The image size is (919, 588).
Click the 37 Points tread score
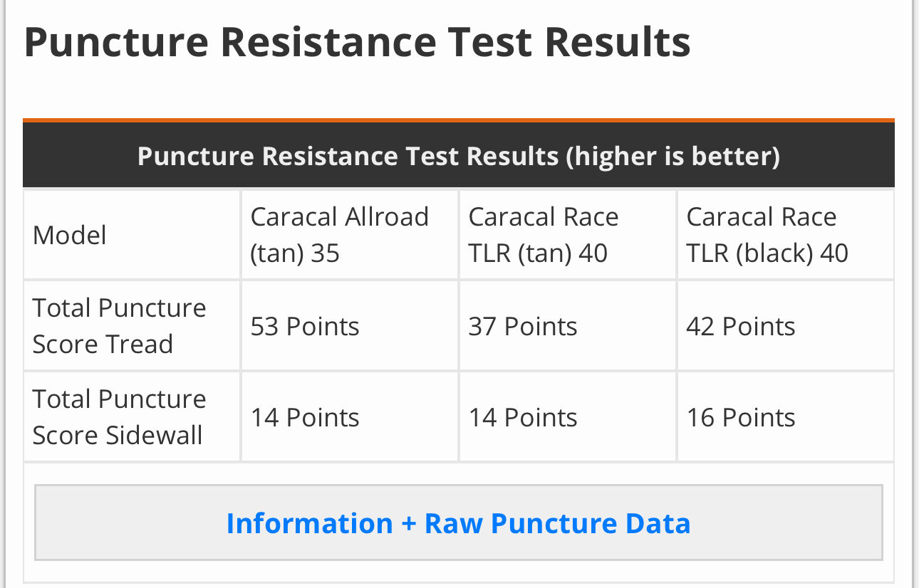pyautogui.click(x=523, y=326)
